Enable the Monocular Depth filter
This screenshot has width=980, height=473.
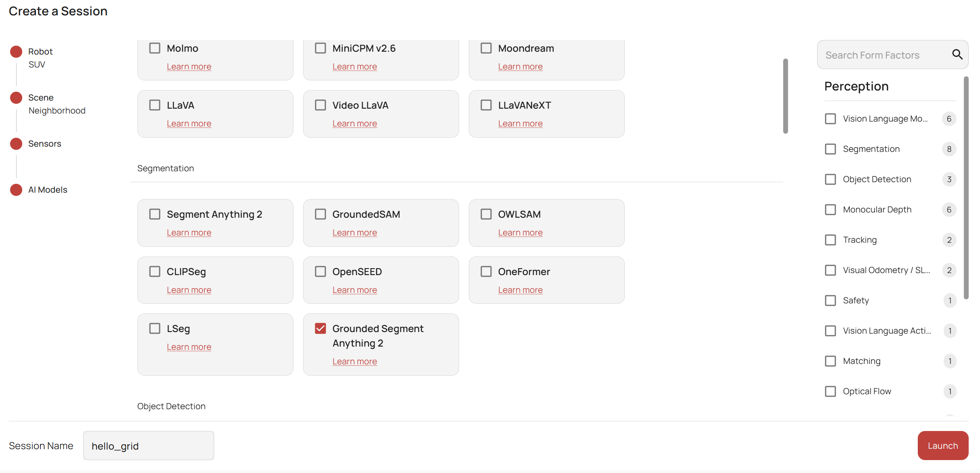click(x=831, y=209)
